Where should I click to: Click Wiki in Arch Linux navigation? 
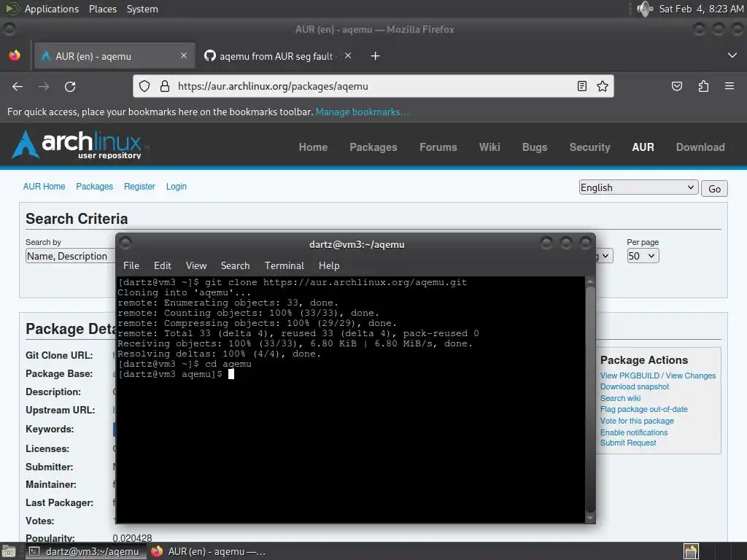489,147
